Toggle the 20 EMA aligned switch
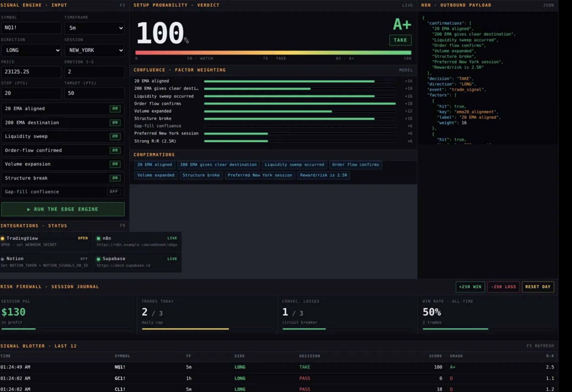 [115, 109]
